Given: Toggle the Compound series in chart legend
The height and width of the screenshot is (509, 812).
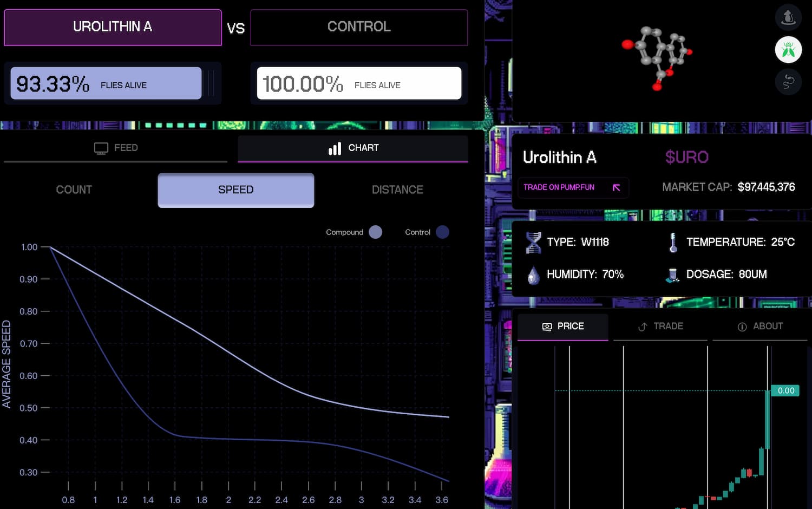Looking at the screenshot, I should click(x=375, y=232).
